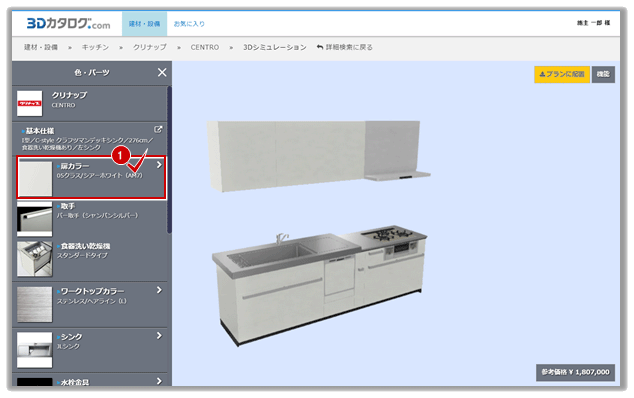Open the 機能 button
This screenshot has height=398, width=634.
(603, 74)
